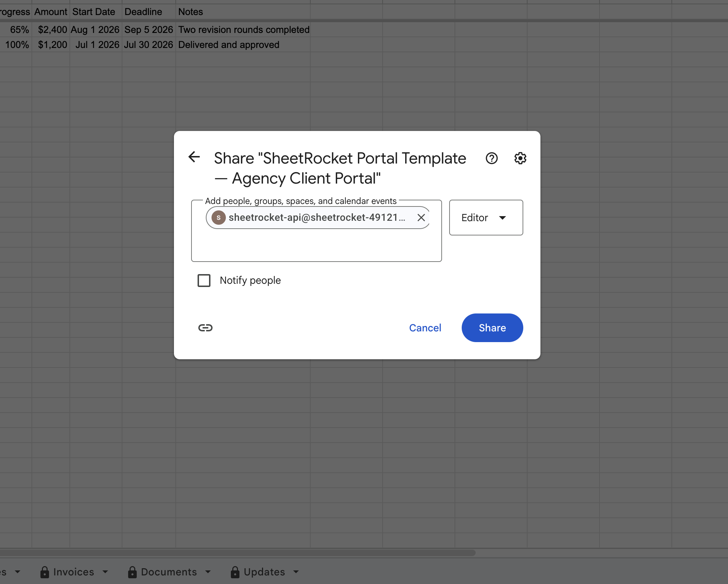Select the 'Sep 5 2026' deadline cell
The width and height of the screenshot is (728, 584).
tap(149, 30)
